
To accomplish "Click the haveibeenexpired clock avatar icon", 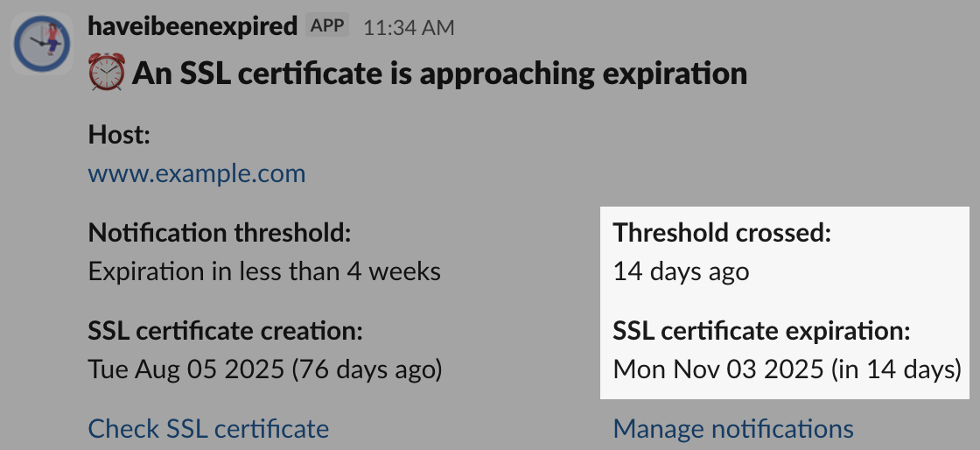I will coord(42,43).
